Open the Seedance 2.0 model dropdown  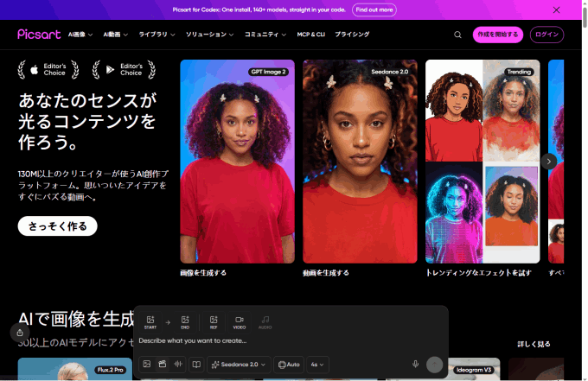(239, 365)
